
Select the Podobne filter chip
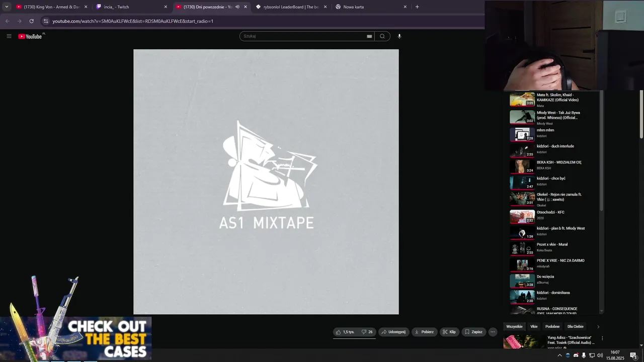click(x=552, y=327)
